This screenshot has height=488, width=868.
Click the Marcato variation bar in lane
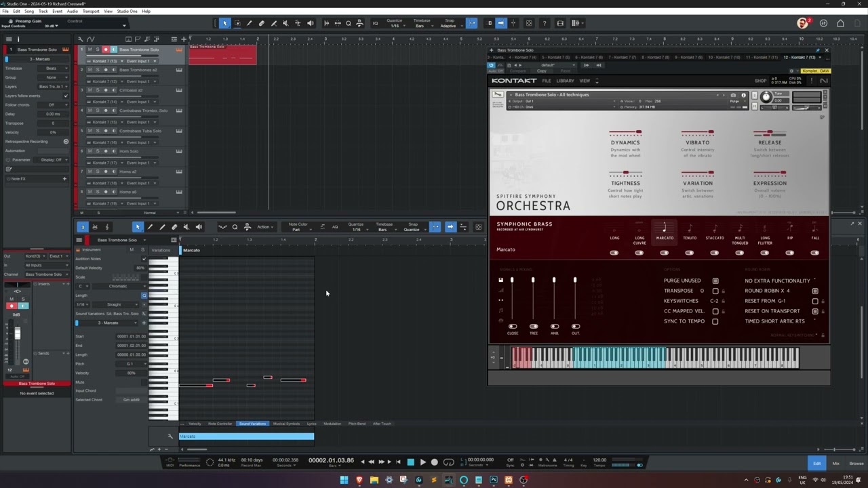tap(246, 436)
